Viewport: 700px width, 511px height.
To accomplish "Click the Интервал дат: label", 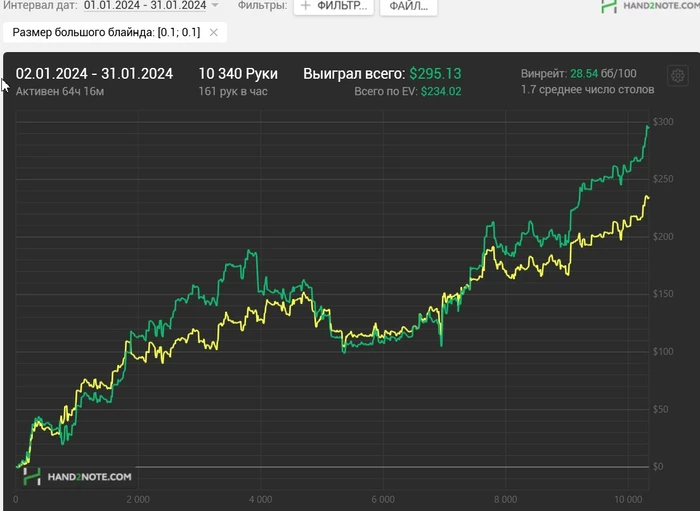I will coord(40,5).
